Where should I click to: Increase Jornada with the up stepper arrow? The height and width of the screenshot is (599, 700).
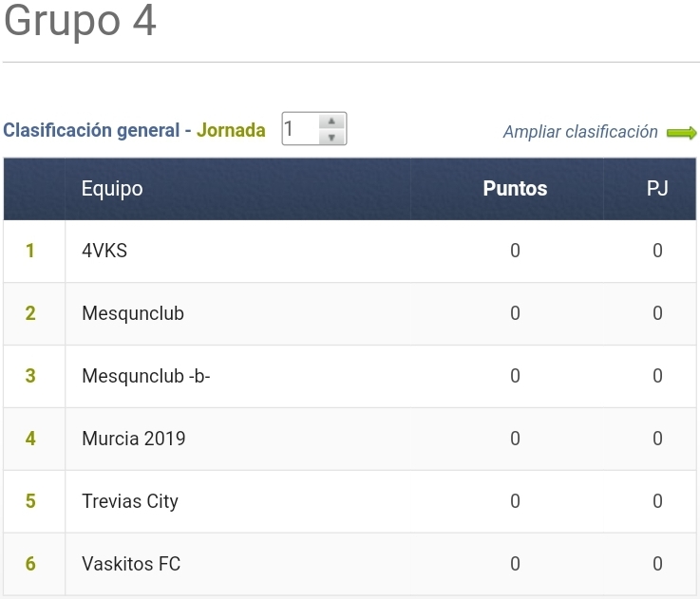pyautogui.click(x=331, y=122)
